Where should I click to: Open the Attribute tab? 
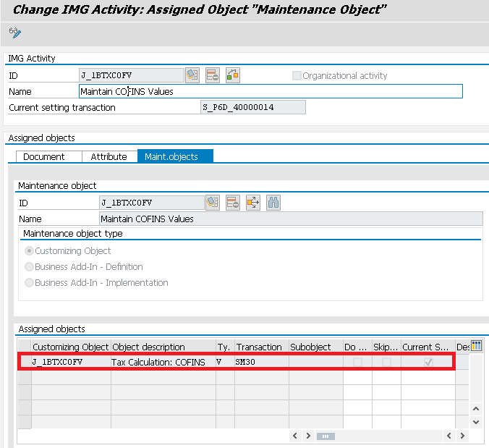(x=109, y=156)
